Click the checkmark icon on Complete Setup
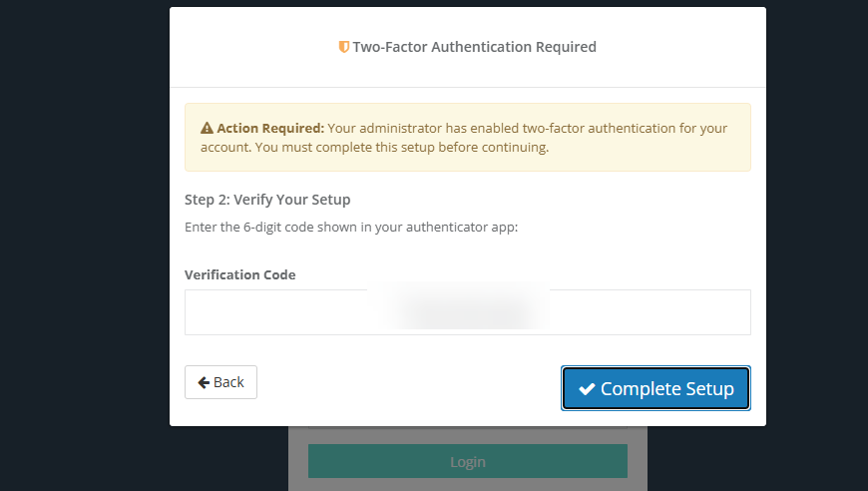868x491 pixels. pos(587,389)
